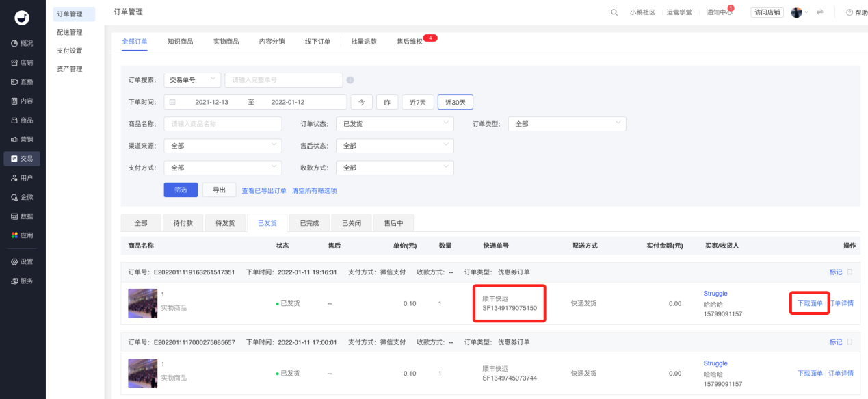The height and width of the screenshot is (399, 868).
Task: Open 配送管理 in submenu
Action: pyautogui.click(x=70, y=32)
